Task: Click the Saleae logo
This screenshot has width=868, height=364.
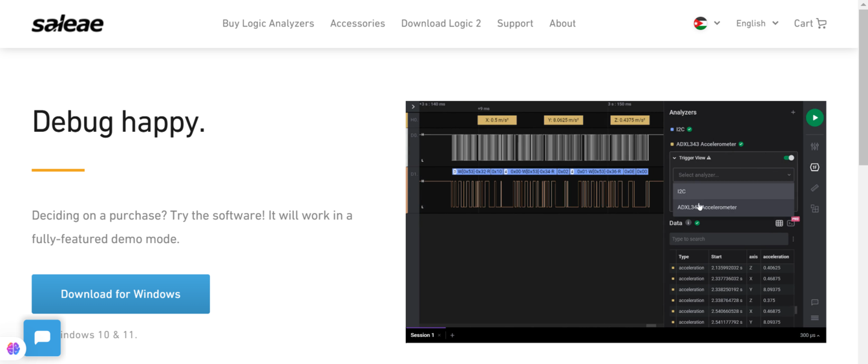Action: pyautogui.click(x=67, y=24)
